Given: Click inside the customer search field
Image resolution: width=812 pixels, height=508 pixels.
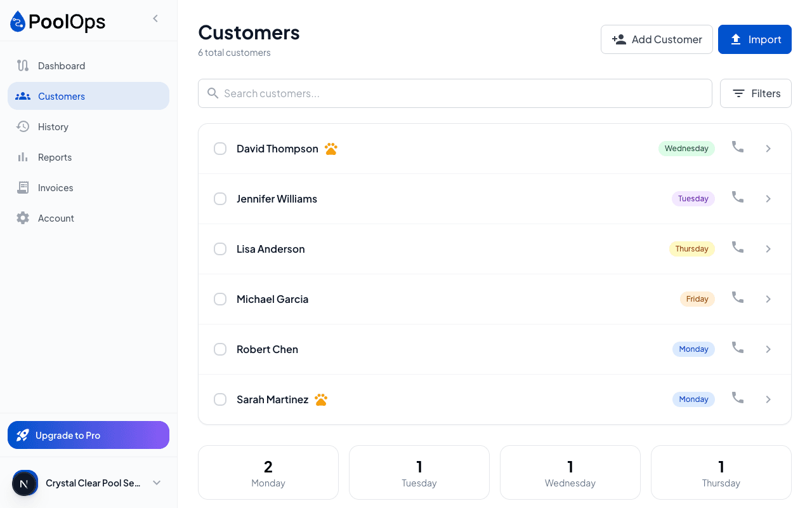Looking at the screenshot, I should (x=455, y=93).
